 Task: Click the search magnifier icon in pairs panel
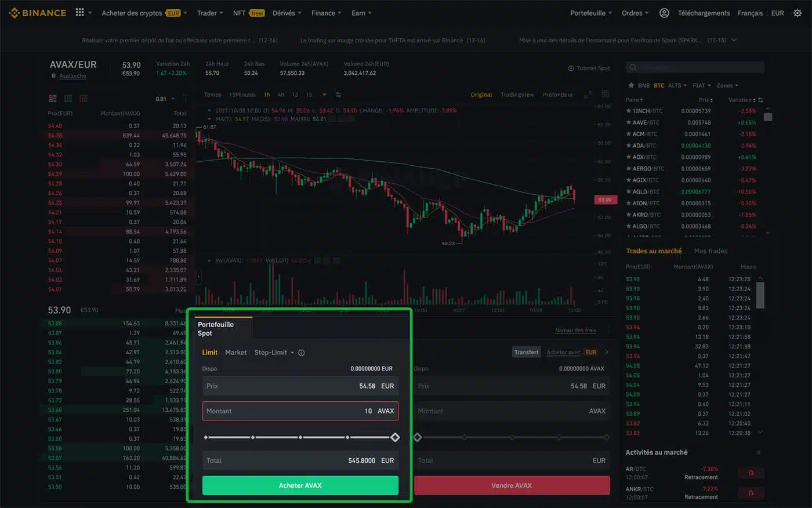pos(633,67)
